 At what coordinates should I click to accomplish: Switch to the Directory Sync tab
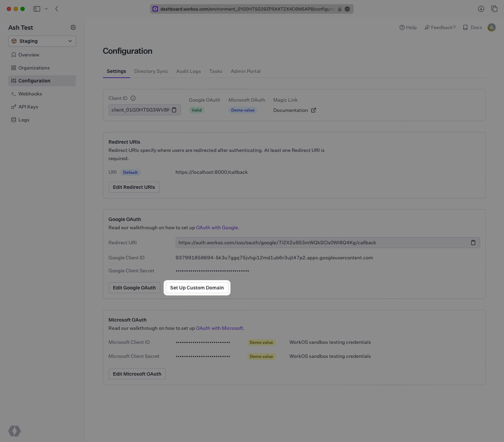click(x=151, y=71)
